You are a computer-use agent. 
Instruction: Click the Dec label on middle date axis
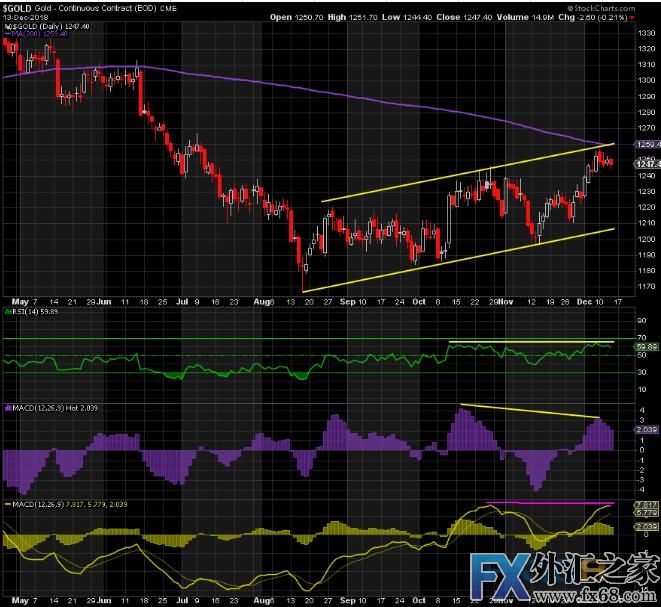[x=587, y=300]
